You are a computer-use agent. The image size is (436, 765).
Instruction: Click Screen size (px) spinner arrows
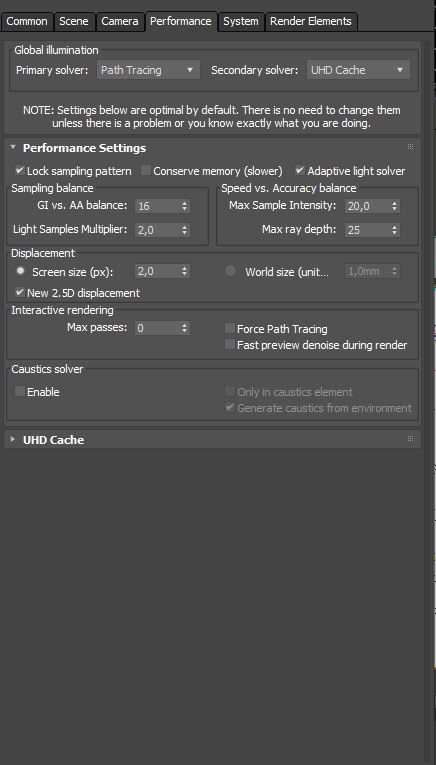184,271
